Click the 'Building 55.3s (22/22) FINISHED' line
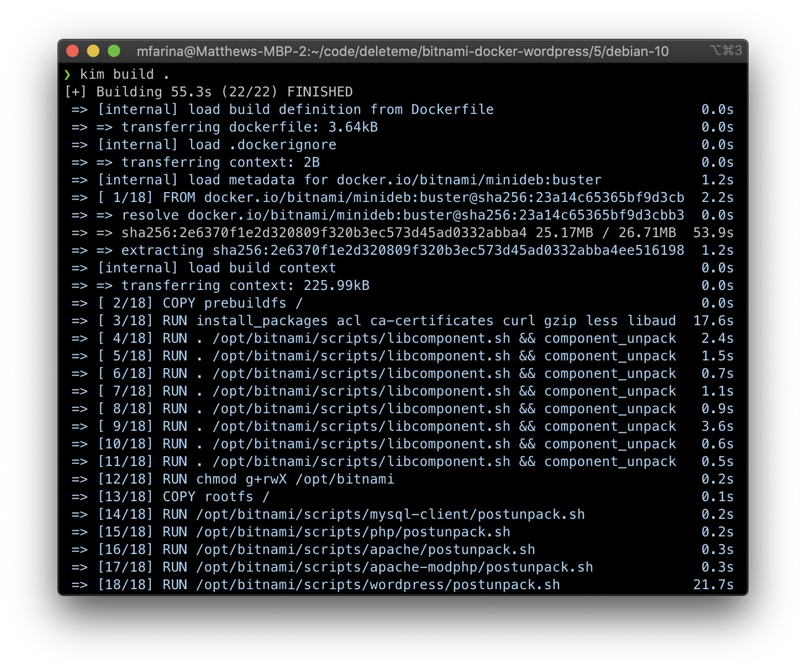 [x=224, y=92]
